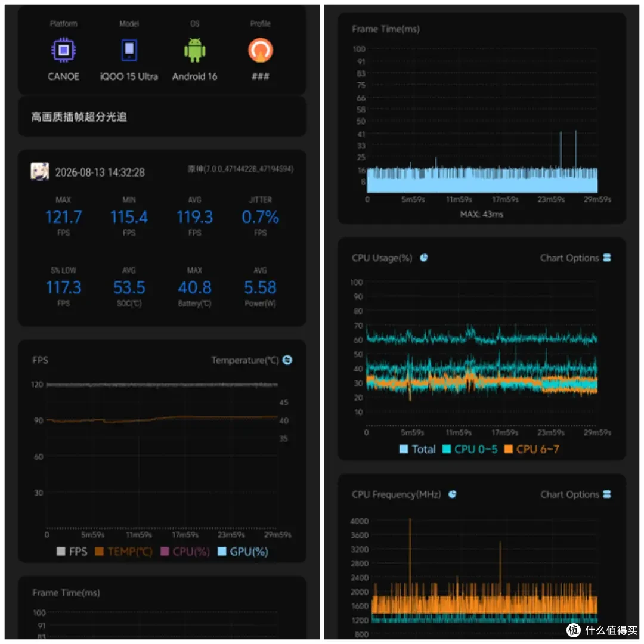644x644 pixels.
Task: Click the iQOO 15 Ultra phone icon
Action: coord(129,50)
